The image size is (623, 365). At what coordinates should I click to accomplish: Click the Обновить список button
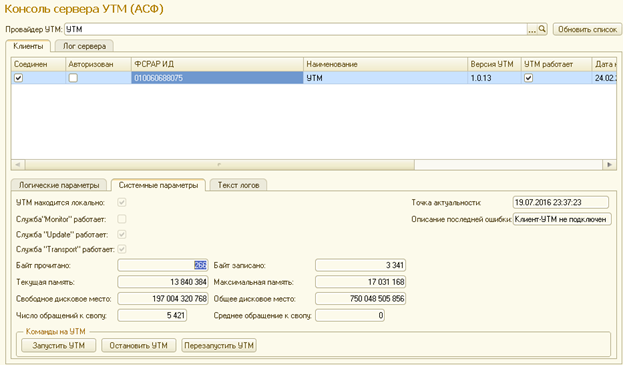(x=587, y=29)
